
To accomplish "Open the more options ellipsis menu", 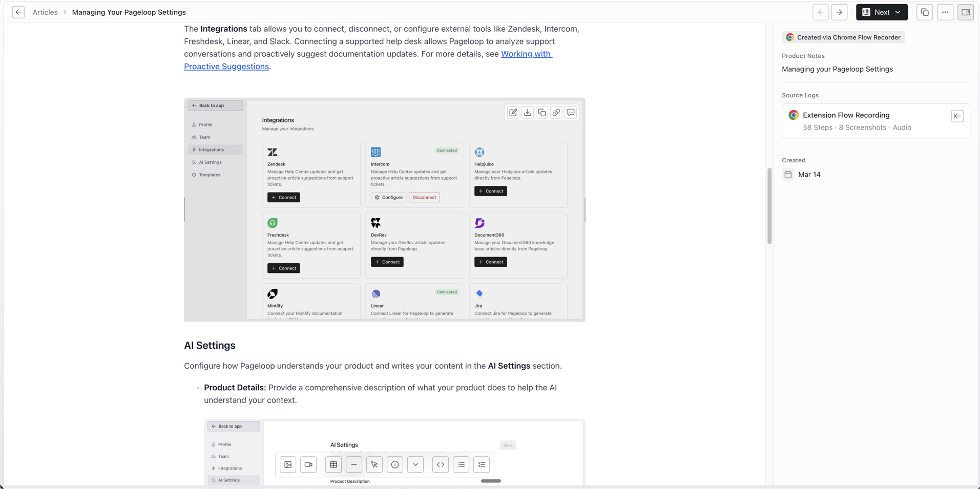I will [x=945, y=12].
